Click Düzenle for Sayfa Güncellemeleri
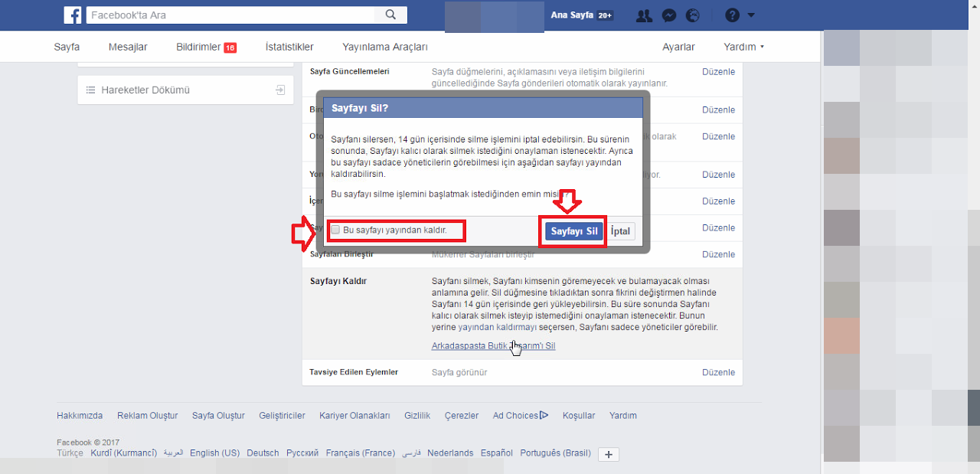980x474 pixels. tap(718, 71)
